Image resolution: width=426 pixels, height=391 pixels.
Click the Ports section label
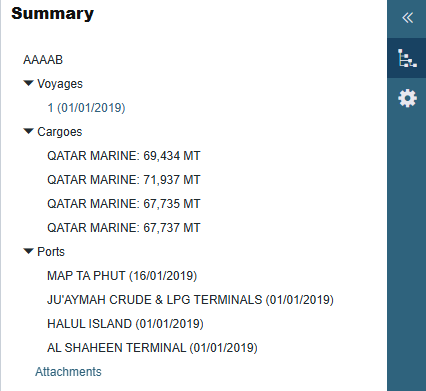click(51, 252)
